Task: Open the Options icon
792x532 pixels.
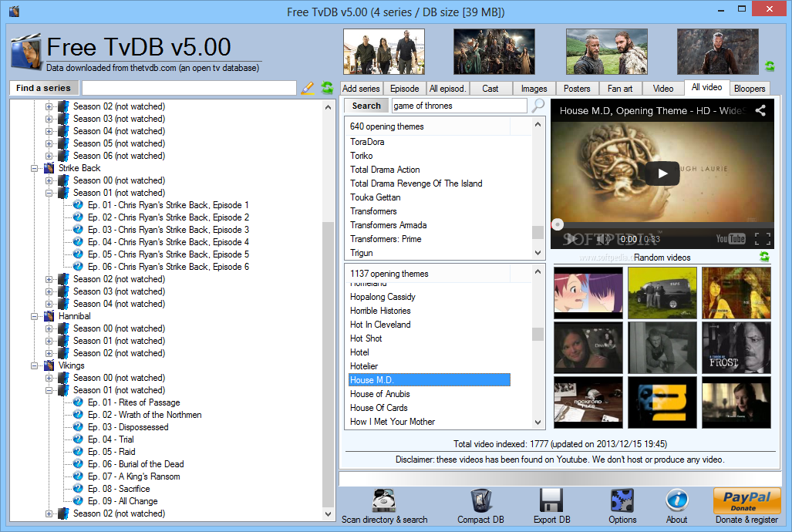Action: click(622, 501)
